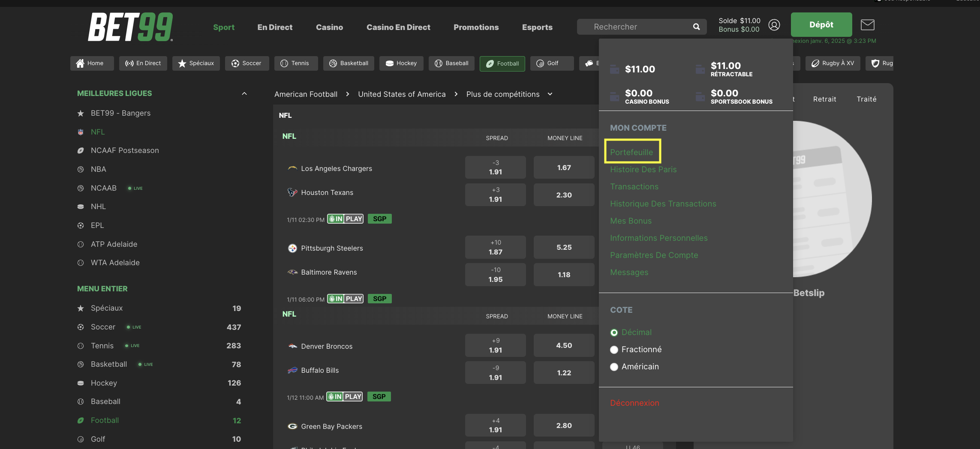Click the green Dépôt button
The height and width of the screenshot is (449, 980).
(821, 24)
